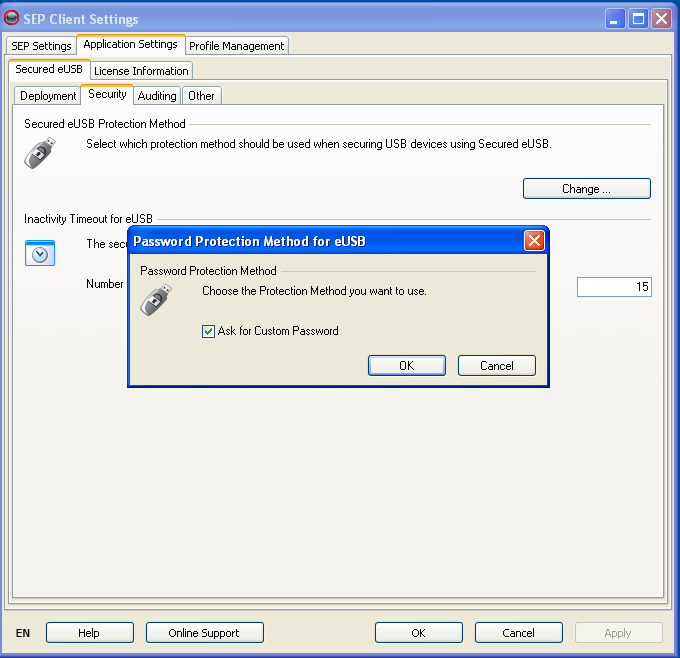
Task: Uncheck Ask for Custom Password checkbox
Action: (x=208, y=331)
